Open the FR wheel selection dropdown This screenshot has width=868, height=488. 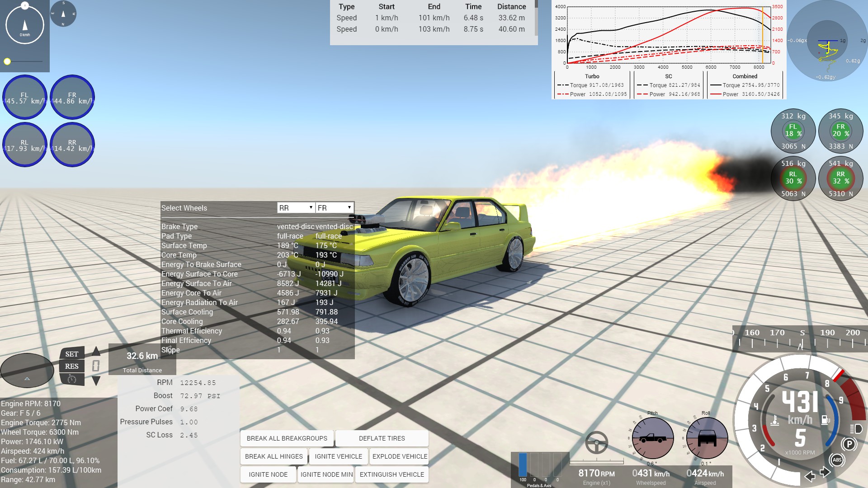click(334, 208)
